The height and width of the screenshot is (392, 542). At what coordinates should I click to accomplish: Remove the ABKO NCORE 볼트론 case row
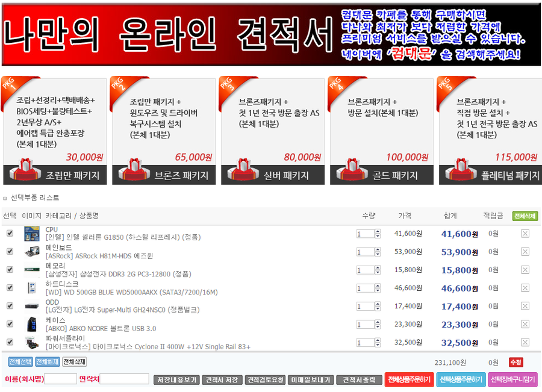tap(525, 324)
